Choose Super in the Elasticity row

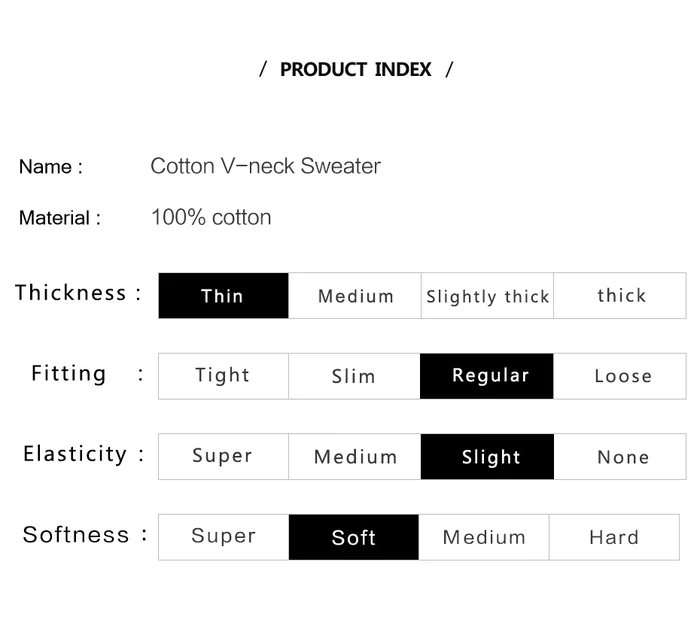click(223, 457)
